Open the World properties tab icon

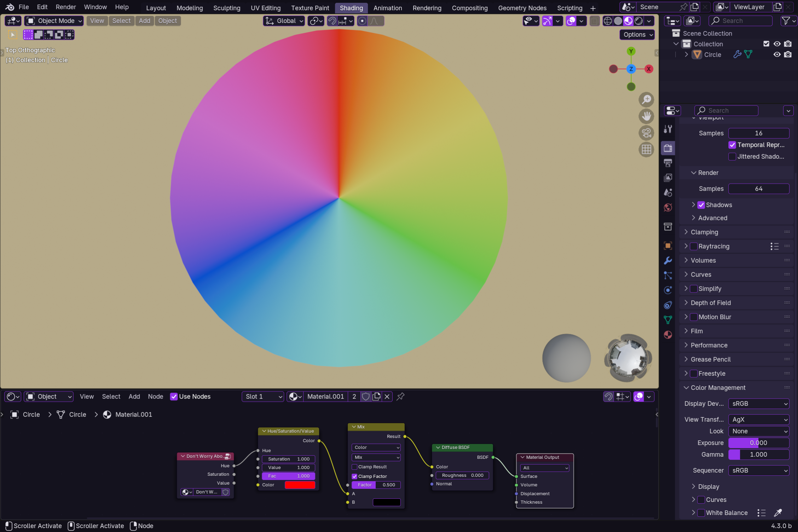click(x=668, y=208)
